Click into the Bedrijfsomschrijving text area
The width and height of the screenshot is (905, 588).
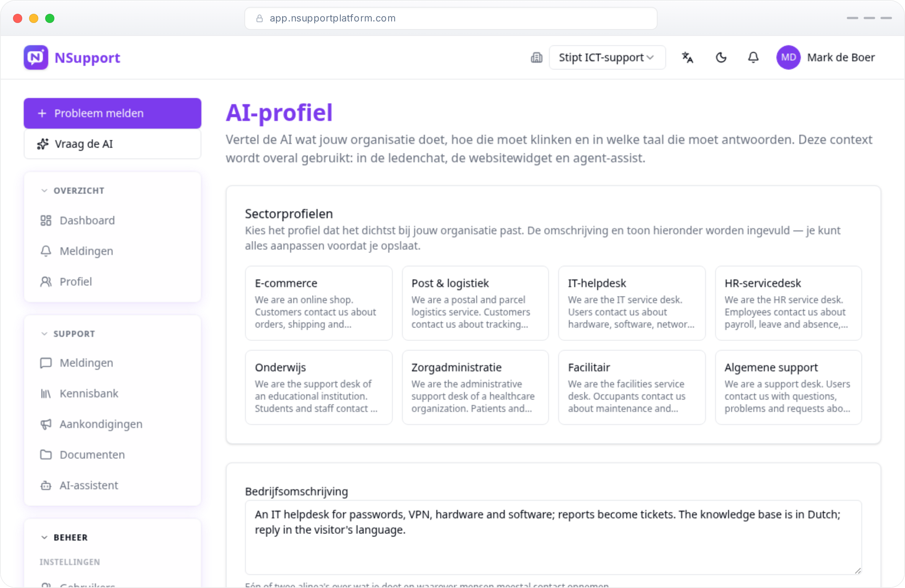pyautogui.click(x=554, y=537)
